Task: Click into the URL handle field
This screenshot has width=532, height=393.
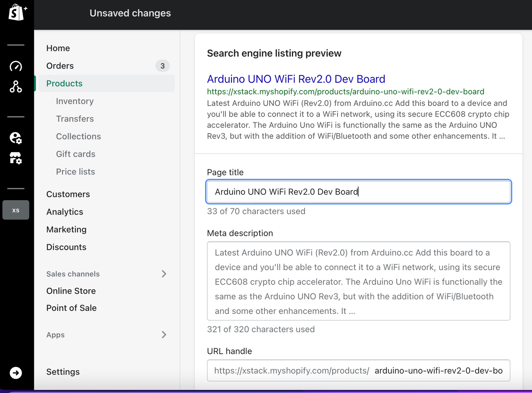Action: tap(359, 371)
